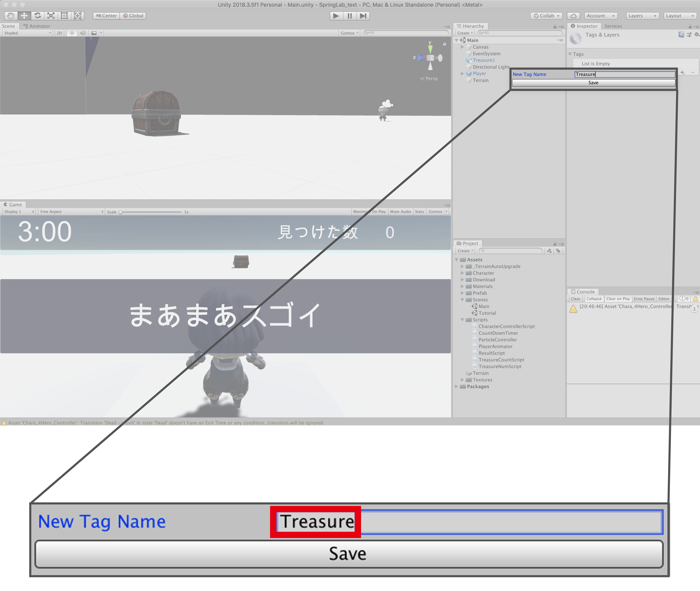Collapse the Scripts folder in Project panel
The width and height of the screenshot is (700, 591).
[x=463, y=320]
